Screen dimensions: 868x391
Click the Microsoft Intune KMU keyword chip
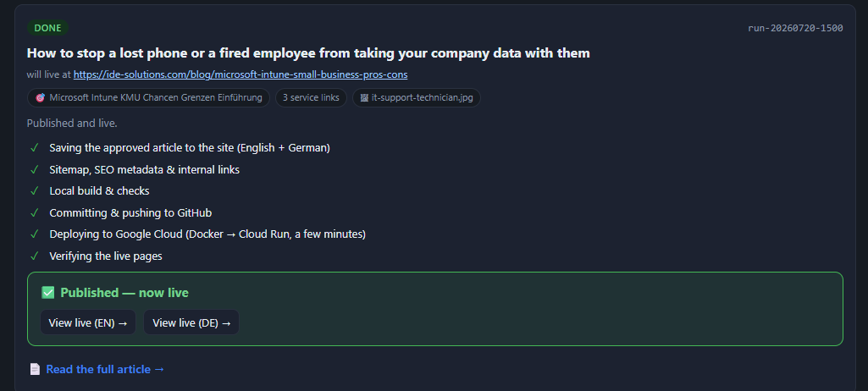148,98
